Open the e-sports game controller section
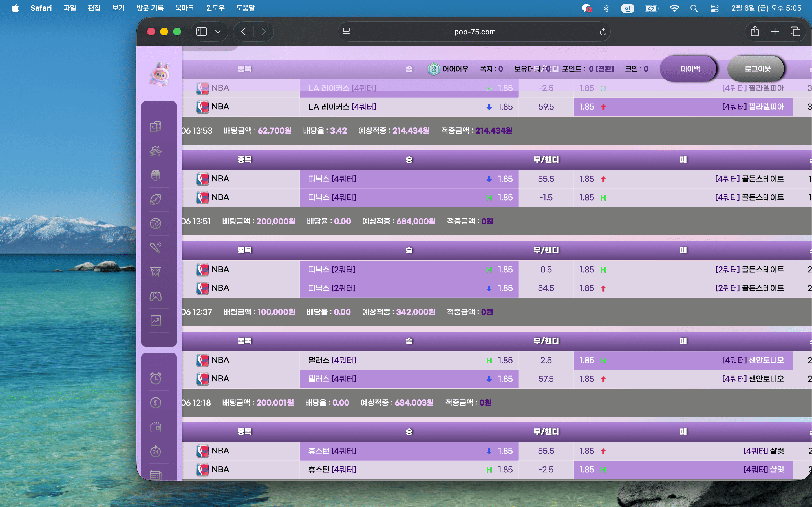The width and height of the screenshot is (812, 507). (155, 296)
